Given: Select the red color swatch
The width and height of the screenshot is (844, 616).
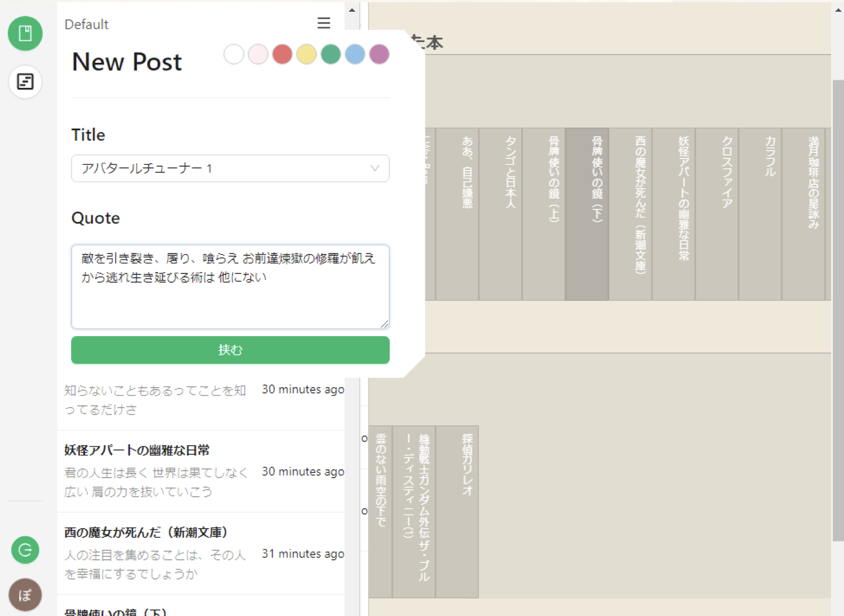Looking at the screenshot, I should click(282, 54).
